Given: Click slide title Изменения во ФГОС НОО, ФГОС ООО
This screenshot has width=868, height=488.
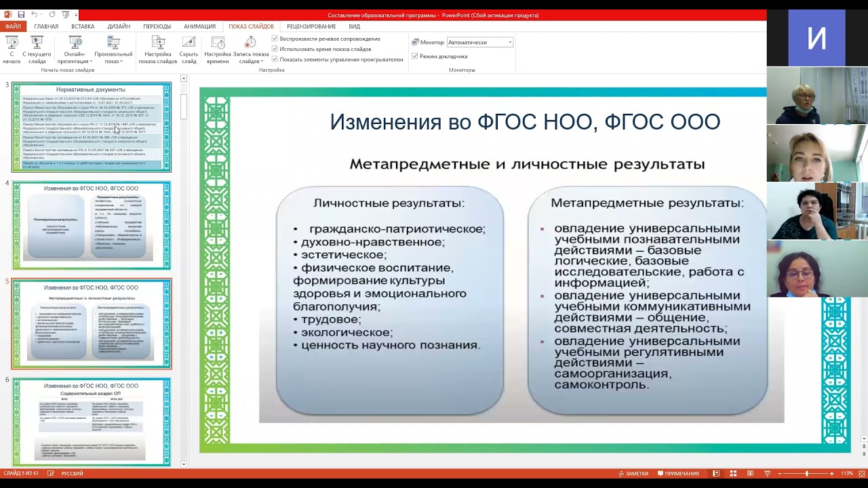Looking at the screenshot, I should pos(525,122).
